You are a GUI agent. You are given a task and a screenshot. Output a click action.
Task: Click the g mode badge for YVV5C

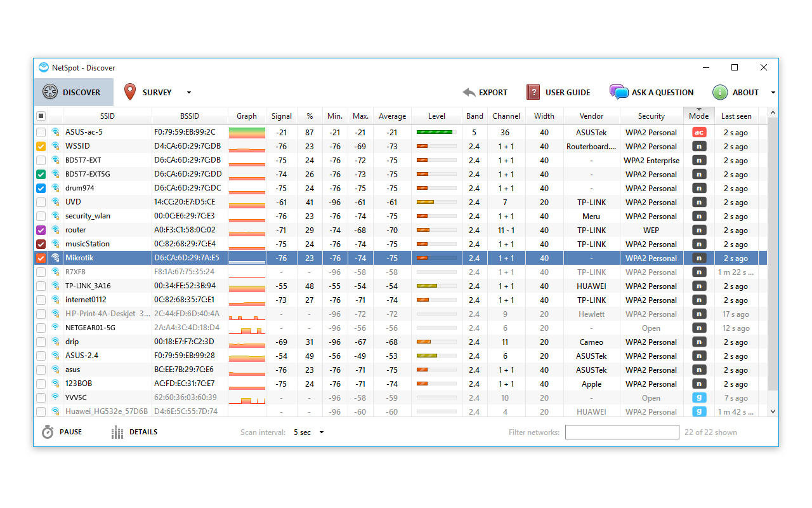tap(699, 398)
